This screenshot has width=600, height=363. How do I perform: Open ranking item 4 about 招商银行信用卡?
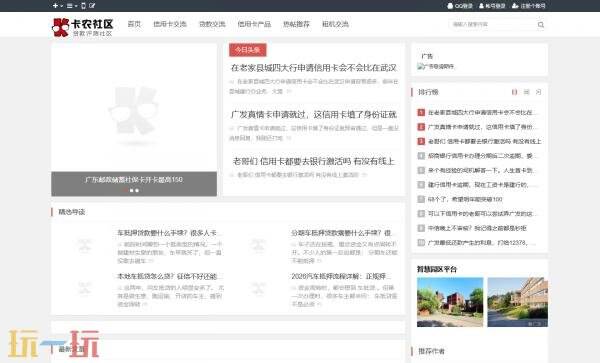483,156
